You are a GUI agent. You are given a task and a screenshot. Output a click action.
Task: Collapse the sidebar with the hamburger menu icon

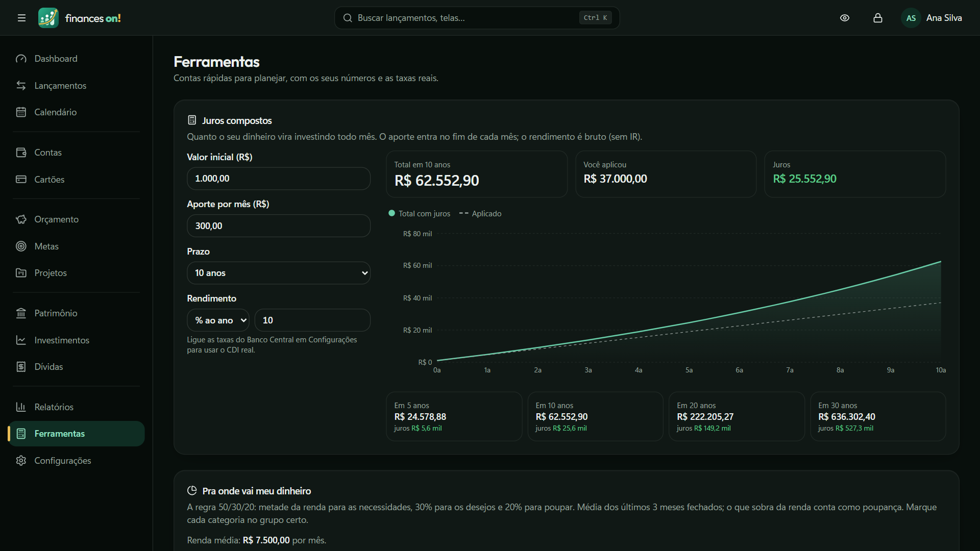coord(21,18)
